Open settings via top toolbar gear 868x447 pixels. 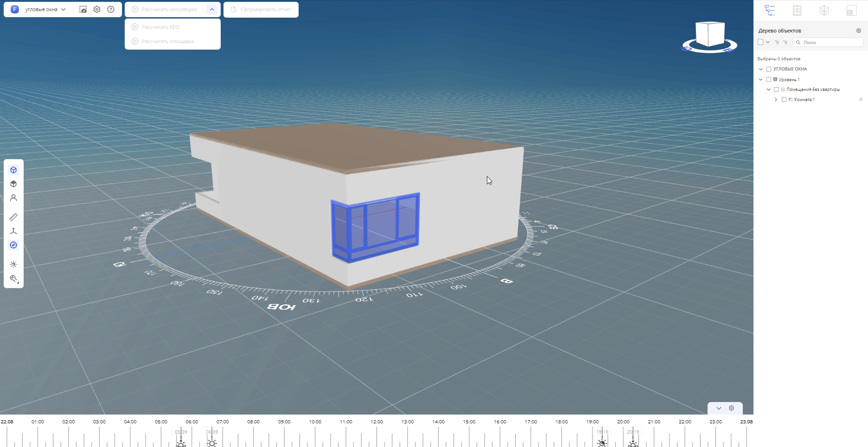click(97, 9)
